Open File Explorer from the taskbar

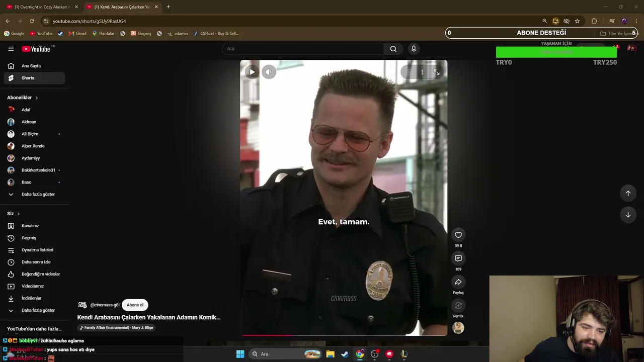[x=330, y=354]
